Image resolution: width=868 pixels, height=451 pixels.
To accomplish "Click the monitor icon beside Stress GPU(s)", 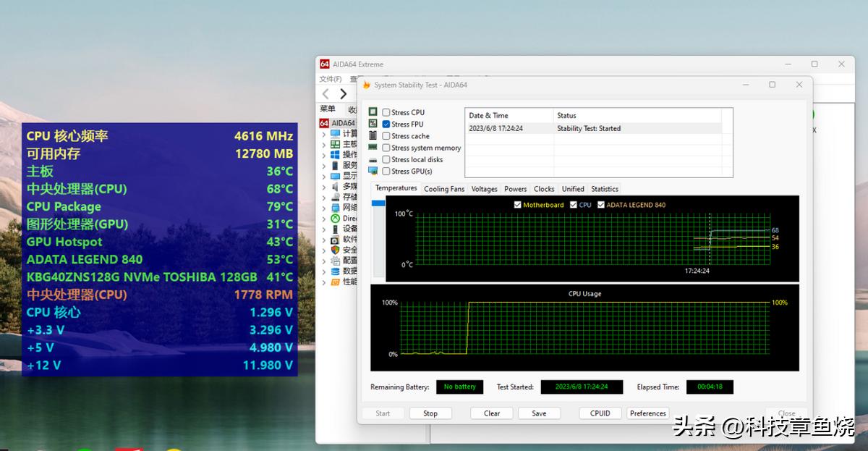I will [373, 172].
